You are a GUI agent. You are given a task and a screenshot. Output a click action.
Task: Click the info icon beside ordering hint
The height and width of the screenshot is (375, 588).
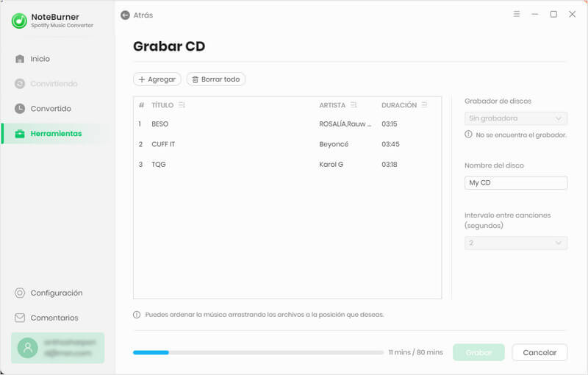click(137, 315)
